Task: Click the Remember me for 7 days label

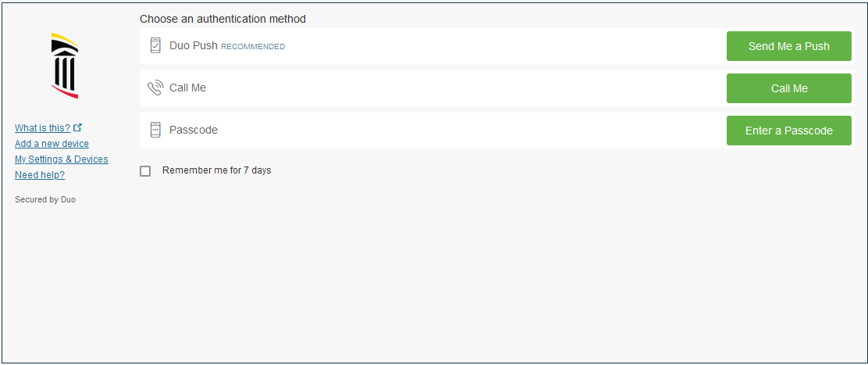Action: [x=216, y=170]
